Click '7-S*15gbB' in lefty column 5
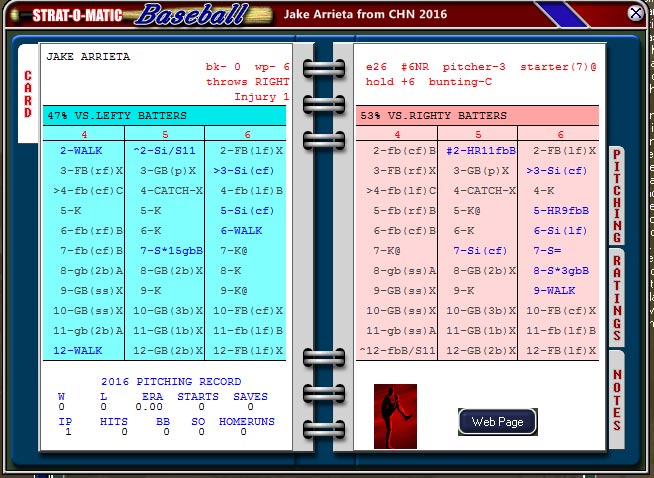Viewport: 654px width, 478px height. pos(171,251)
